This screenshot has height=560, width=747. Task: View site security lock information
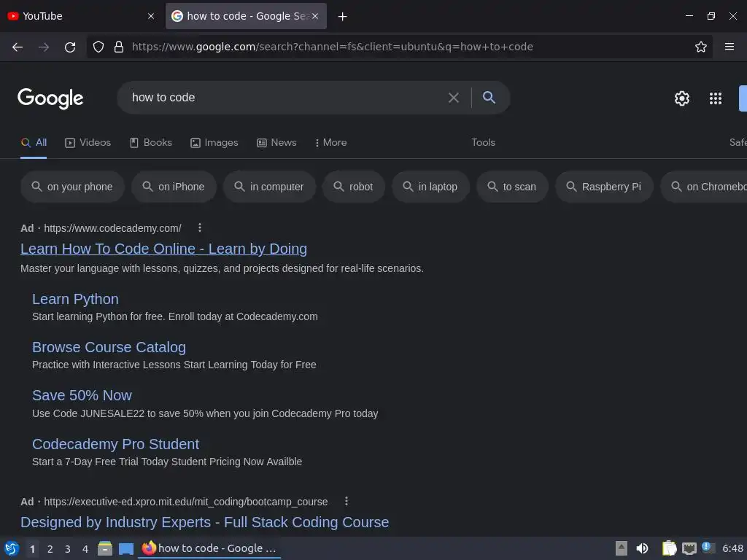tap(119, 47)
